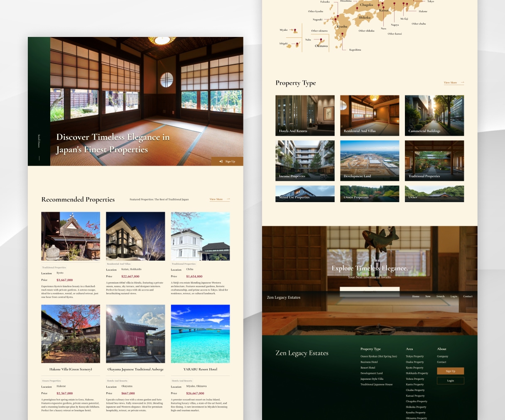The width and height of the screenshot is (505, 420).
Task: Choose the Income Properties tile
Action: click(x=305, y=161)
